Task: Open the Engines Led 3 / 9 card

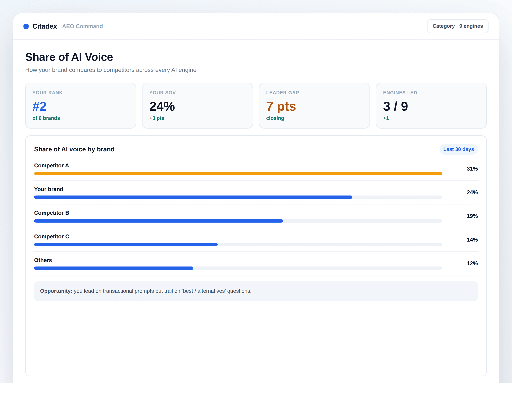Action: [431, 106]
